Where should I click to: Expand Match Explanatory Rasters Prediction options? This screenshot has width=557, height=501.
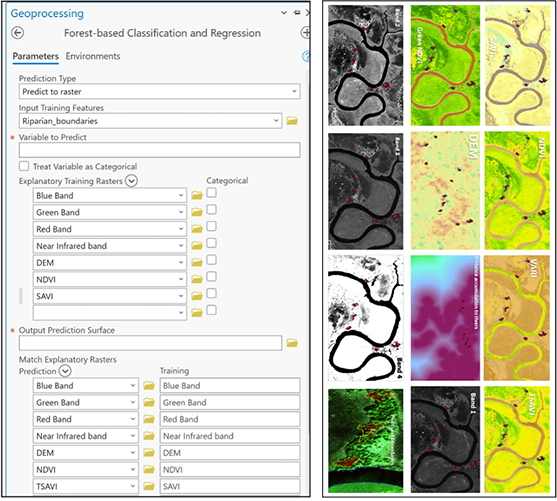65,371
